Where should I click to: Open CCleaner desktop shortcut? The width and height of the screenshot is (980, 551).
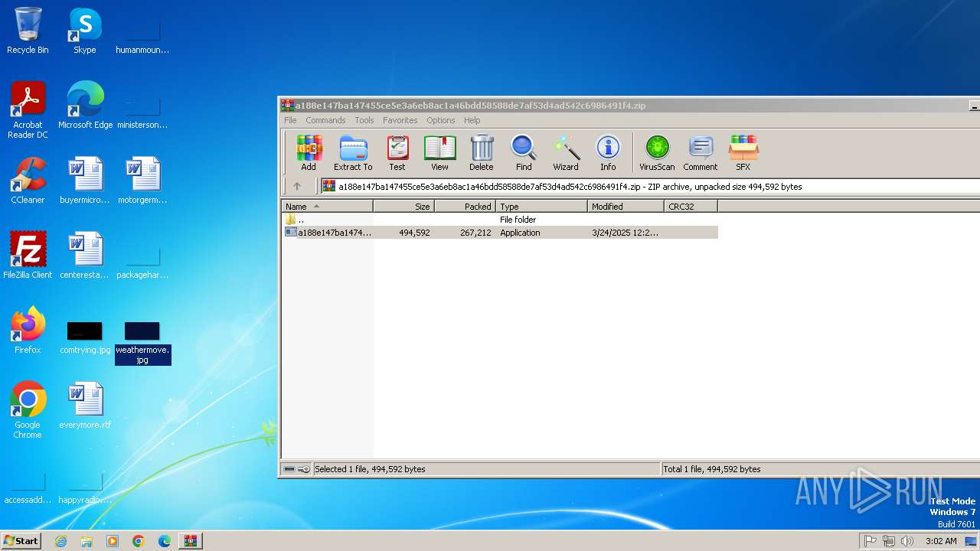point(28,181)
